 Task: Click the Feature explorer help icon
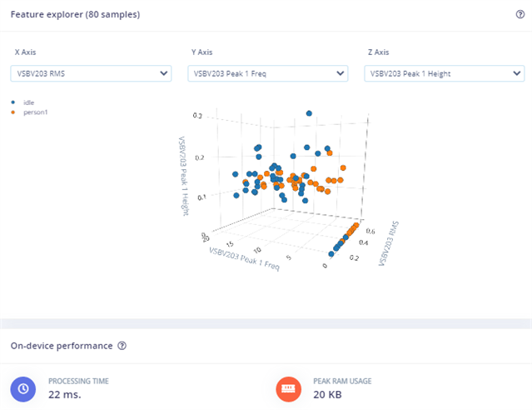pyautogui.click(x=520, y=14)
